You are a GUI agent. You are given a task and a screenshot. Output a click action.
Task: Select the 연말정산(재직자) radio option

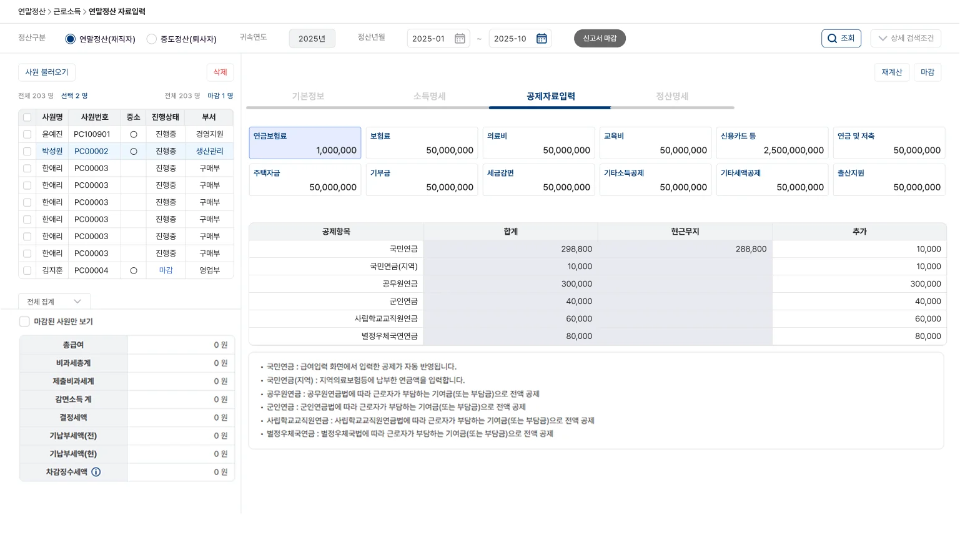point(71,39)
